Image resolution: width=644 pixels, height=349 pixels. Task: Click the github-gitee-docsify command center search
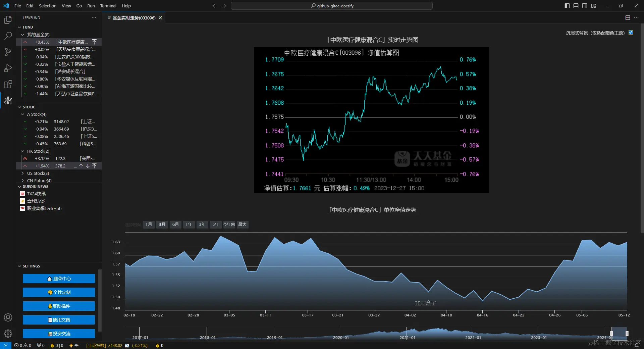(x=332, y=6)
